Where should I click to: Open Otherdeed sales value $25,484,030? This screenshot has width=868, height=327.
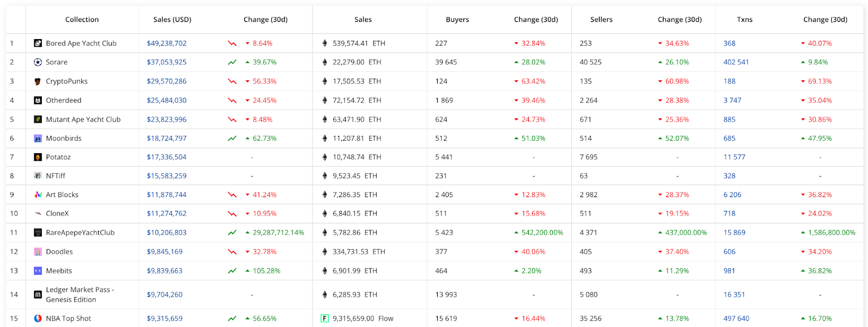pos(167,100)
